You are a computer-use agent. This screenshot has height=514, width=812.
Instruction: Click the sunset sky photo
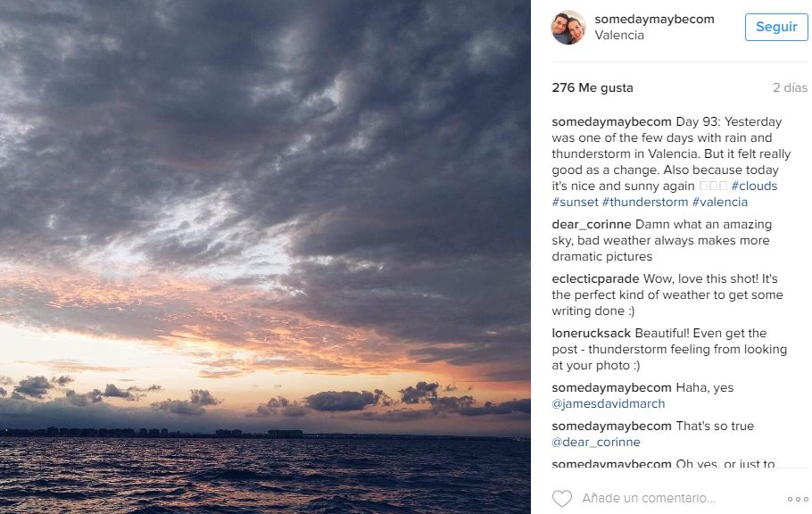(x=265, y=257)
